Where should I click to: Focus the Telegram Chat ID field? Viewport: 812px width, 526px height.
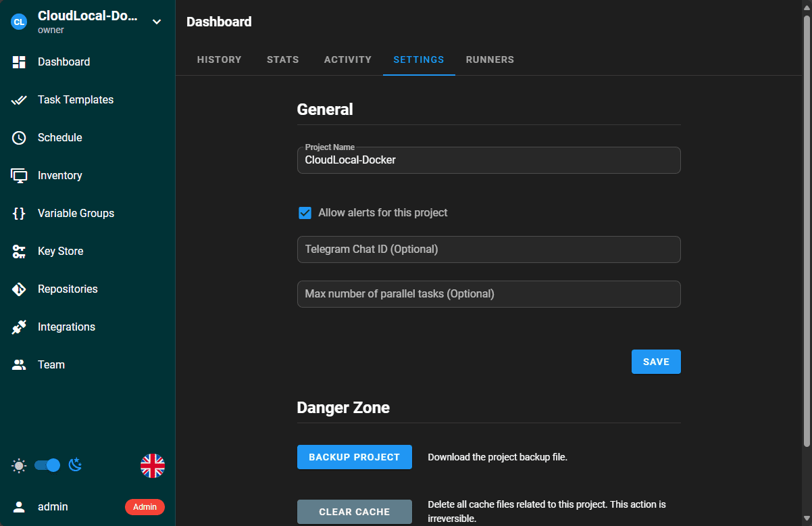pos(488,249)
